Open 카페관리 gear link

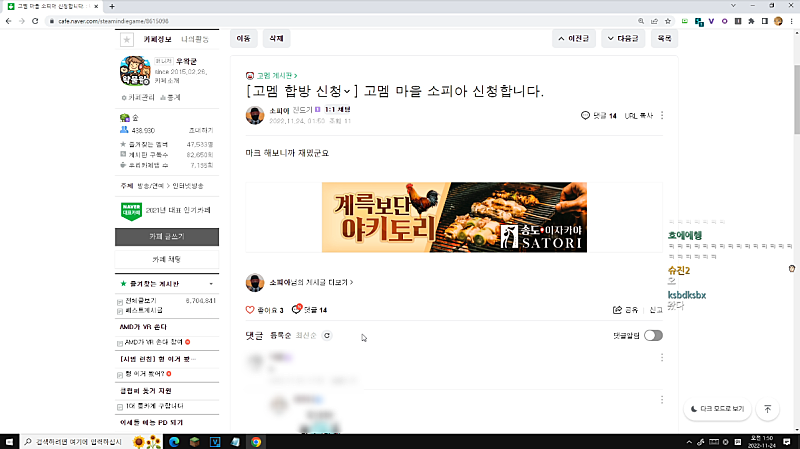pos(138,97)
